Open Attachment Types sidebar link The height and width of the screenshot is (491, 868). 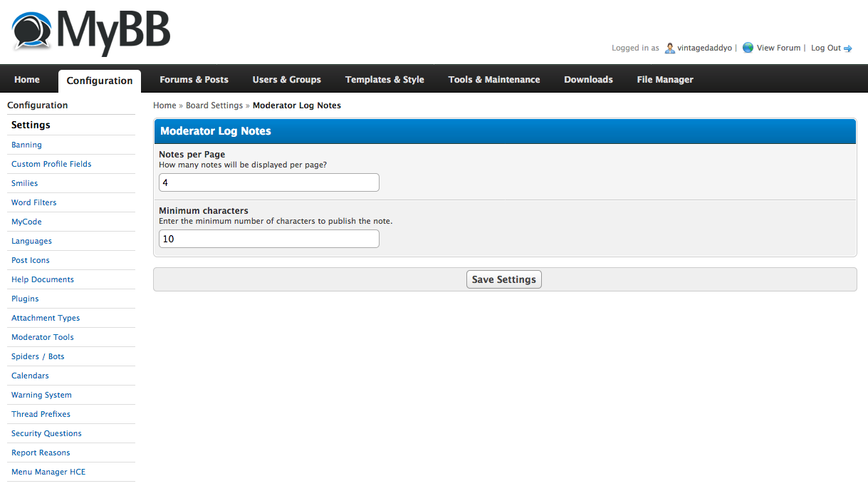coord(46,318)
